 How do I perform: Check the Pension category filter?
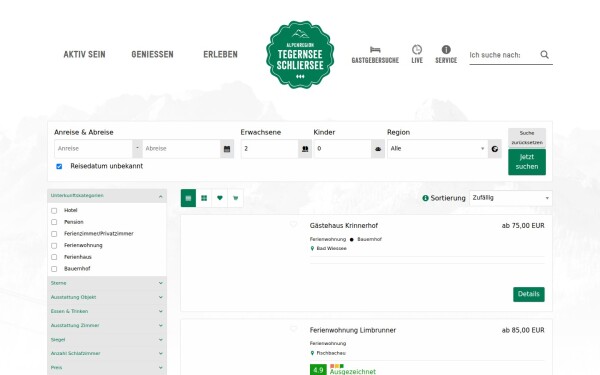54,222
